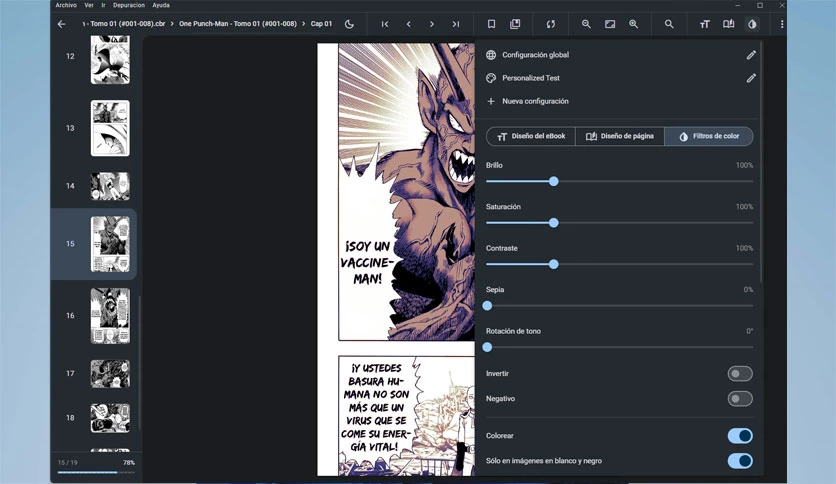Click the reading progress bar at 78%

[96, 472]
